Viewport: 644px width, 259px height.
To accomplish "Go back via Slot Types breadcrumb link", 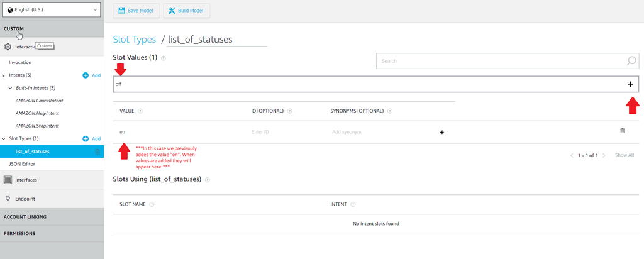I will tap(134, 39).
